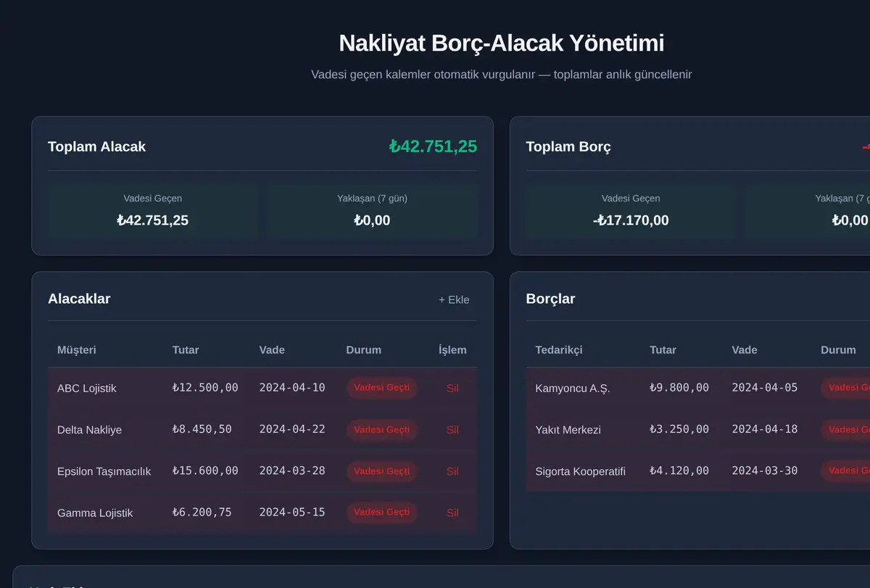Select the Gamma Lojistik customer cell
Screen dimensions: 870x588
tap(95, 512)
